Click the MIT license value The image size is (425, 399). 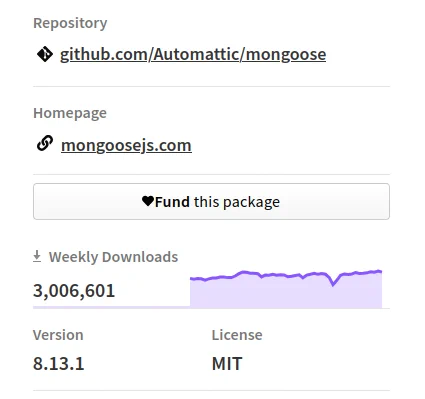227,363
